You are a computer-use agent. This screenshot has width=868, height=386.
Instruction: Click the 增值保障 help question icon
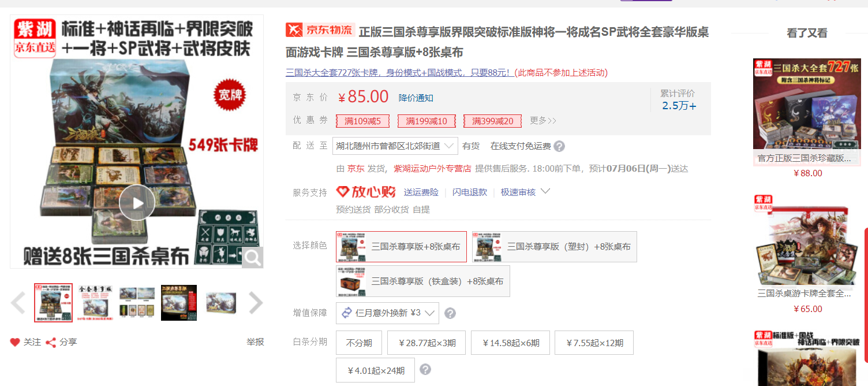(x=450, y=313)
